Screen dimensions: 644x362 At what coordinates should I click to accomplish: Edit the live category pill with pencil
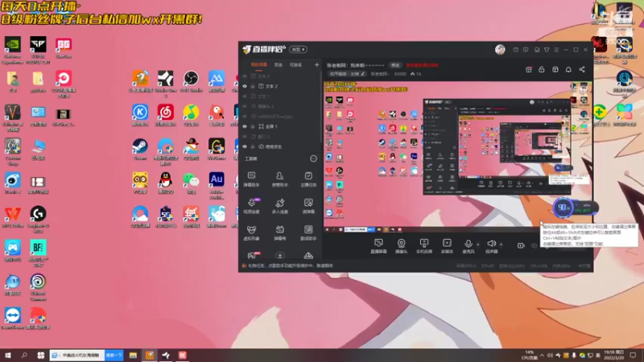click(x=347, y=74)
